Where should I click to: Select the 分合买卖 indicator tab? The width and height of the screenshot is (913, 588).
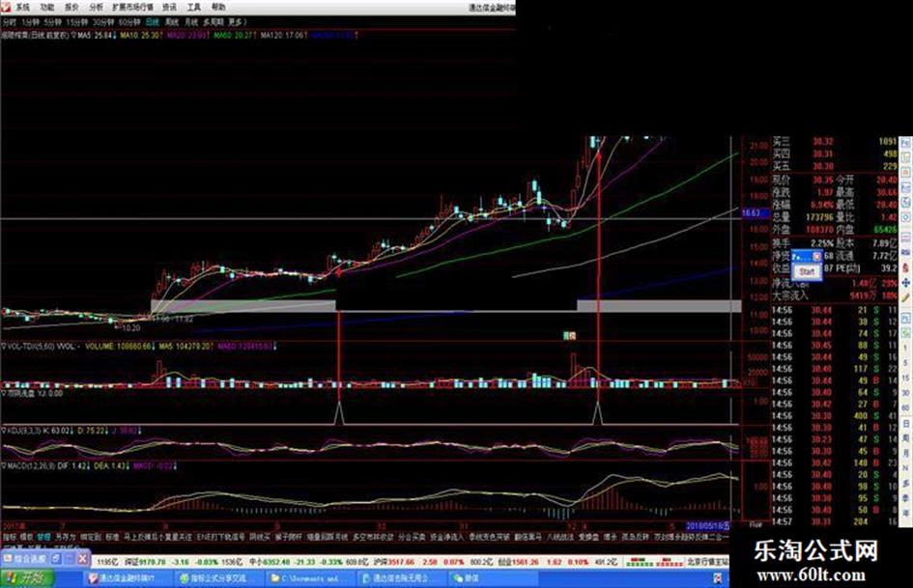point(412,537)
